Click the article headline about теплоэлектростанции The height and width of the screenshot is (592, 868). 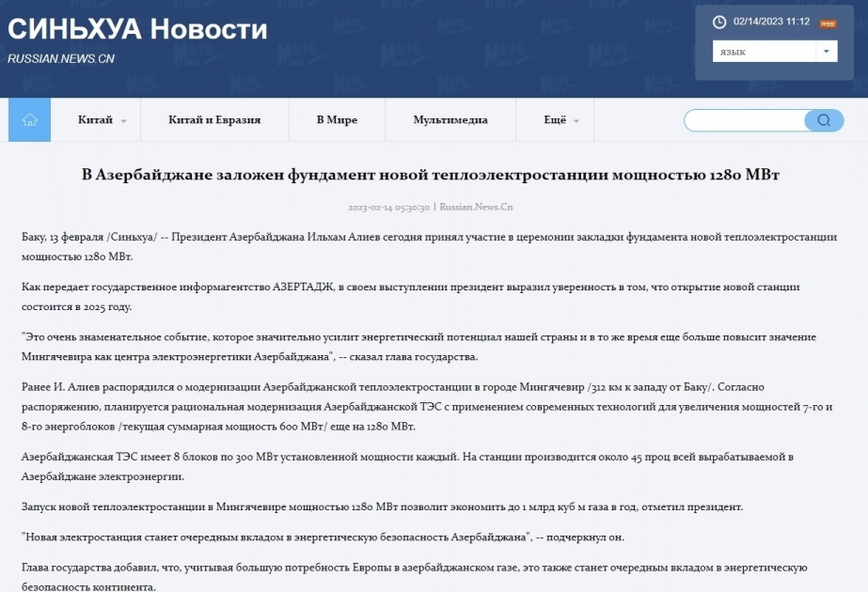[431, 175]
